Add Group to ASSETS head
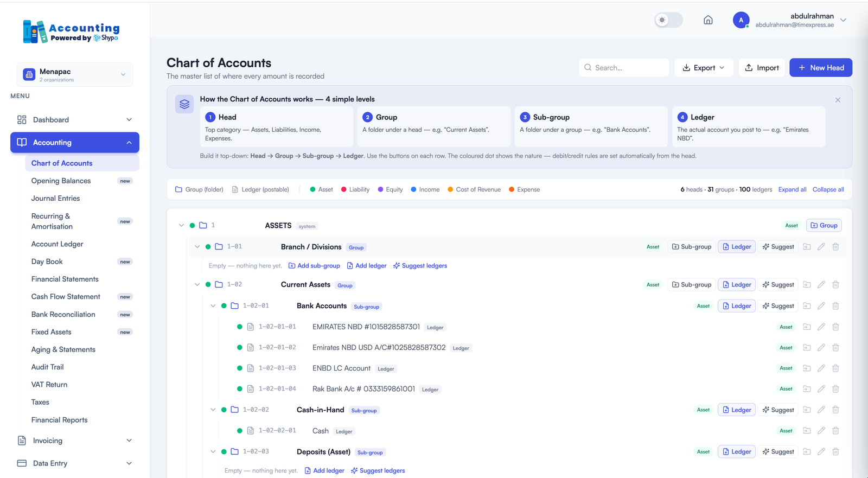 824,225
